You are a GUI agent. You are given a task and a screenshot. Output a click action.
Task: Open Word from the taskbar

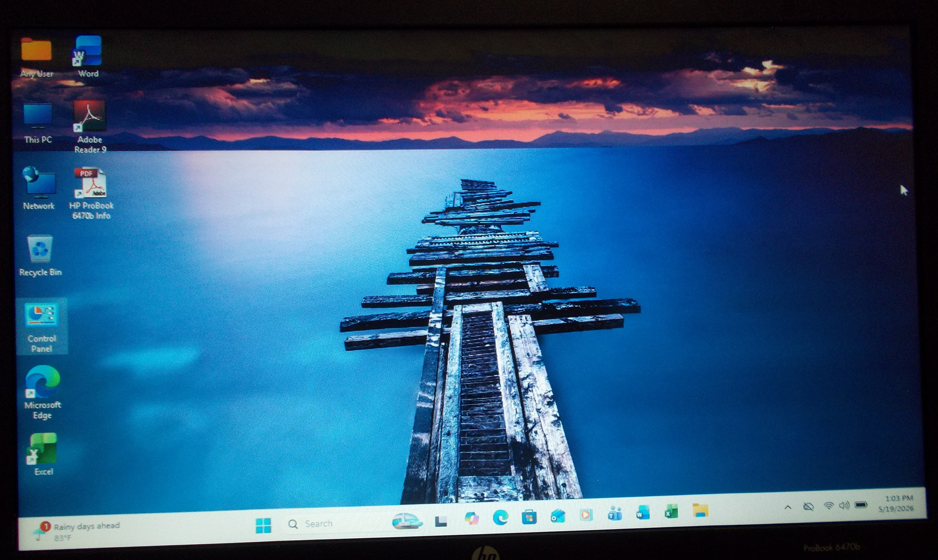643,513
